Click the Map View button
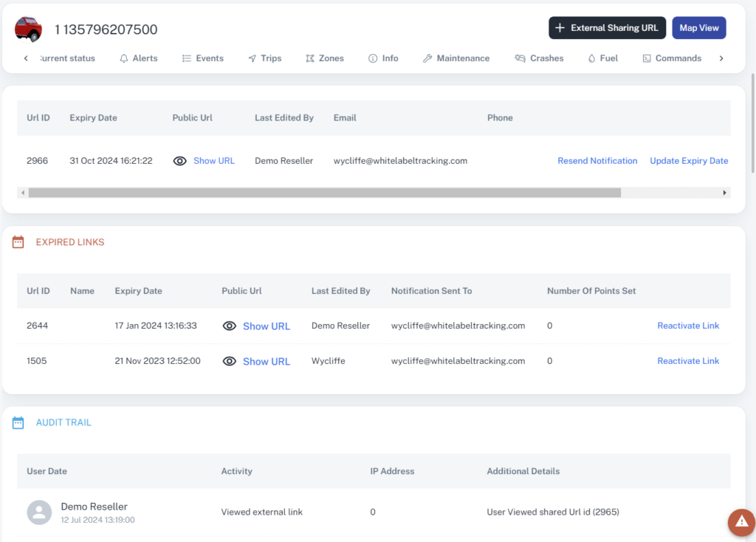The image size is (756, 542). coord(698,27)
